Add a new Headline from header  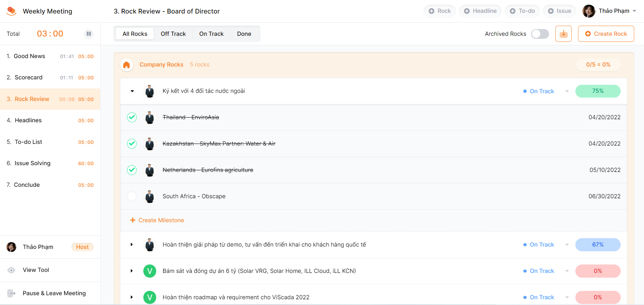click(x=480, y=11)
